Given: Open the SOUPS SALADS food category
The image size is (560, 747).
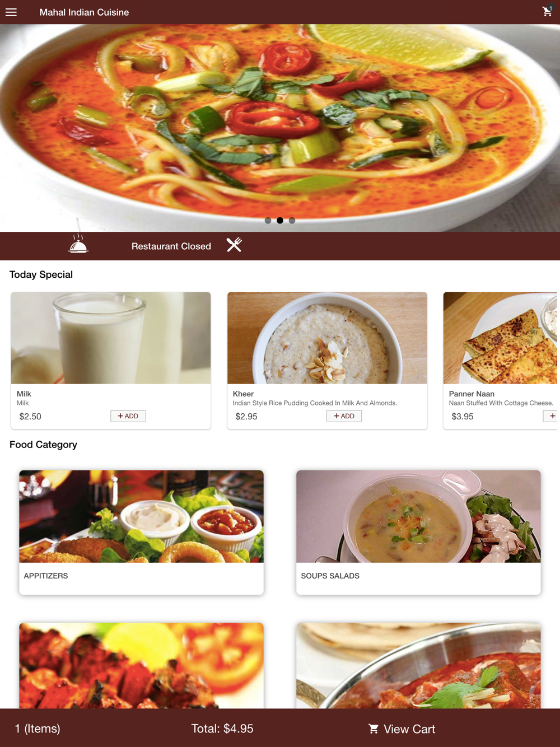Looking at the screenshot, I should 418,533.
